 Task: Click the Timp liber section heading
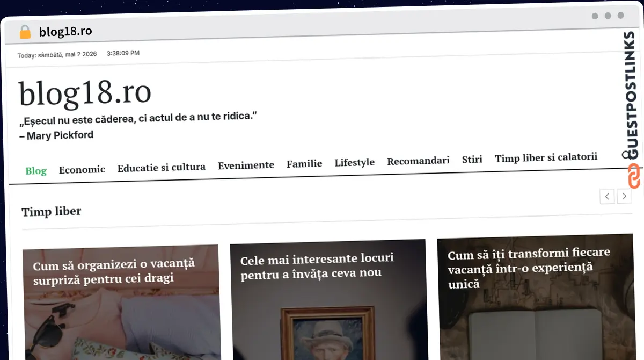click(x=52, y=212)
